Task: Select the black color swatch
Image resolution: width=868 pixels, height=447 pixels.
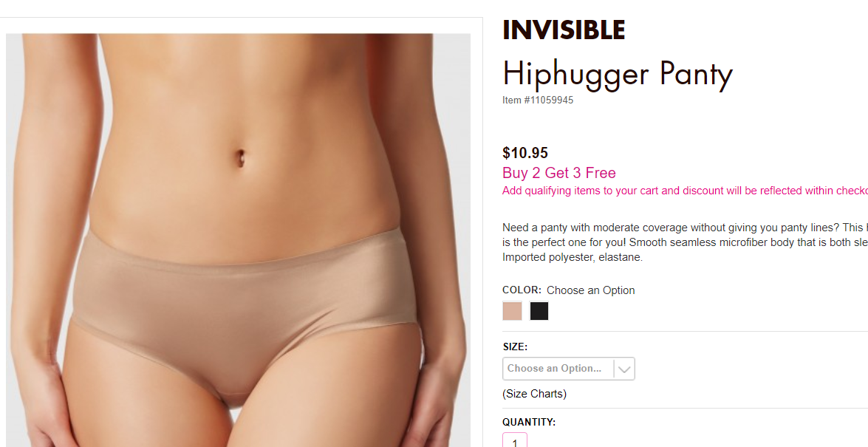Action: (x=539, y=311)
